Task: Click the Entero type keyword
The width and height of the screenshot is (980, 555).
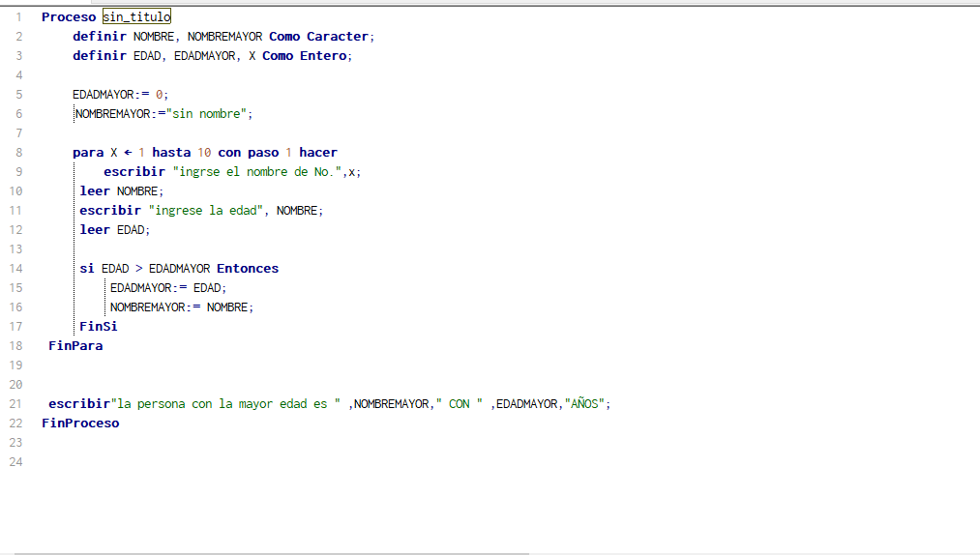Action: pyautogui.click(x=323, y=56)
